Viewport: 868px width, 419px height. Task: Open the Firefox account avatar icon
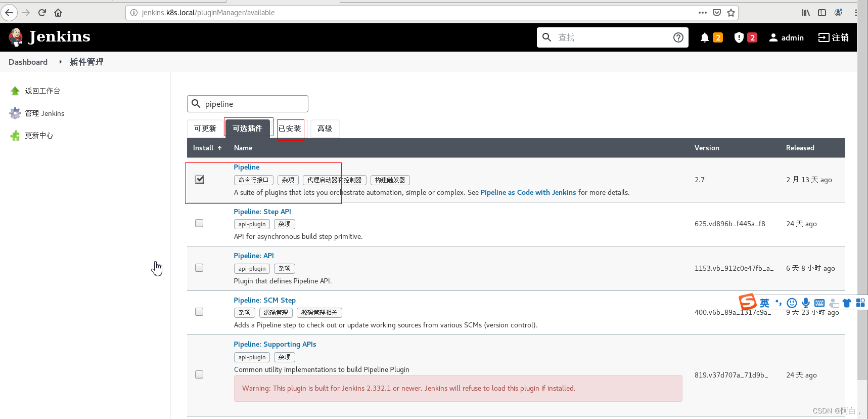click(838, 13)
